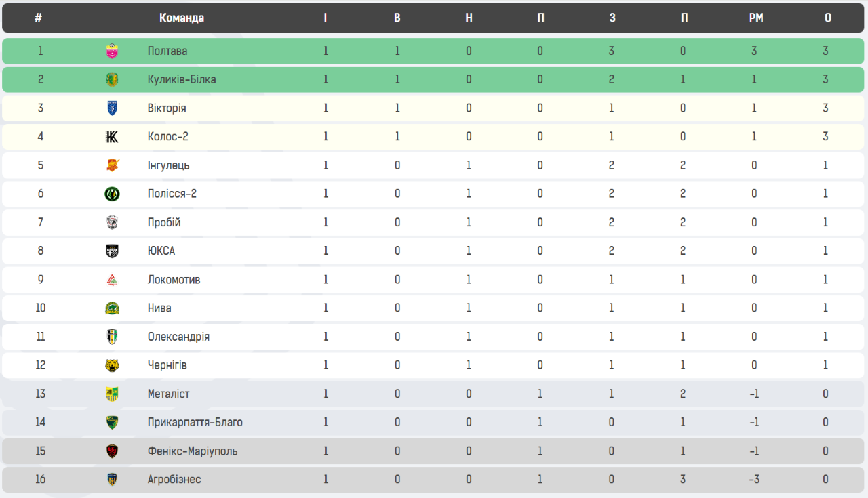Viewport: 868px width, 498px height.
Task: Click the Фенікс-Маріуполь logo
Action: click(112, 451)
